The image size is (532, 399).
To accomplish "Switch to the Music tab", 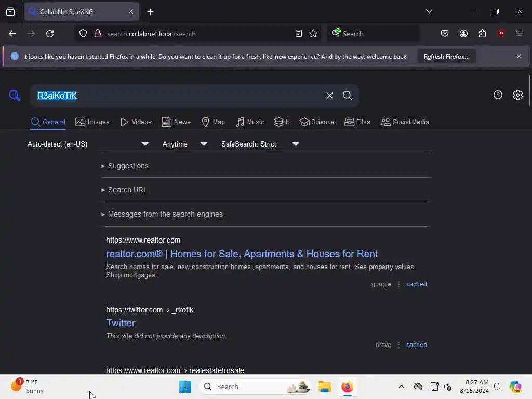I will tap(250, 122).
